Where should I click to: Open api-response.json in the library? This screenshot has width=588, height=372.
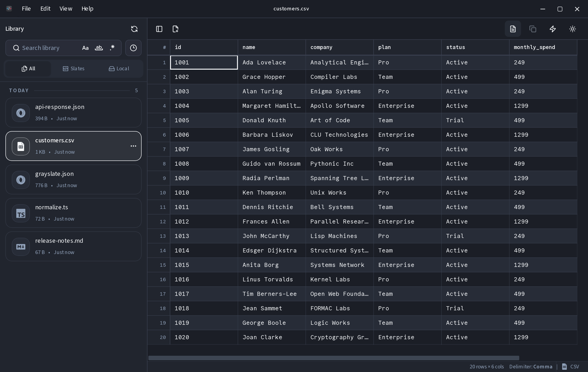(73, 113)
